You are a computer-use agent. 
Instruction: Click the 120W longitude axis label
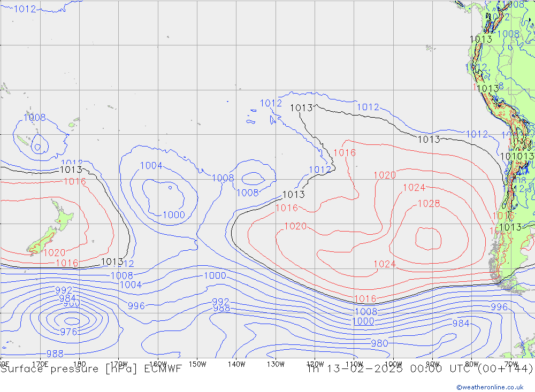point(315,364)
